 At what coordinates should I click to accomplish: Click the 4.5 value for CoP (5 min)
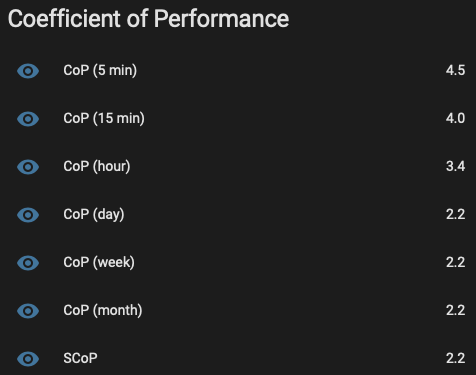[455, 70]
